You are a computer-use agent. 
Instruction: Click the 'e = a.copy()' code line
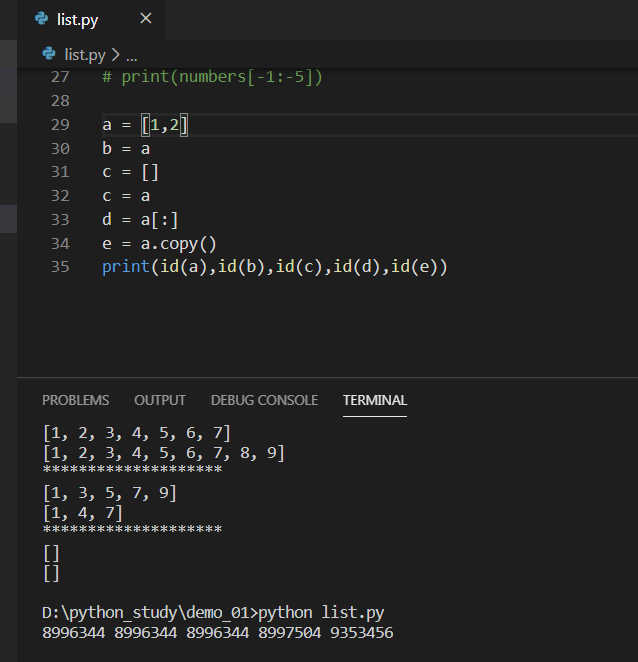[159, 244]
